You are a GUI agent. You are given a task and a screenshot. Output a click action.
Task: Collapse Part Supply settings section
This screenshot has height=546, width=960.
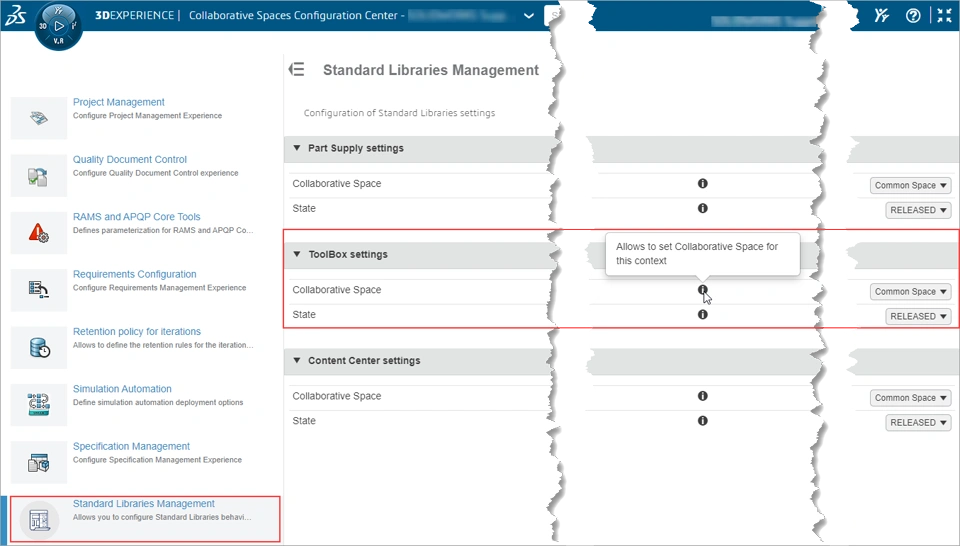pos(297,148)
